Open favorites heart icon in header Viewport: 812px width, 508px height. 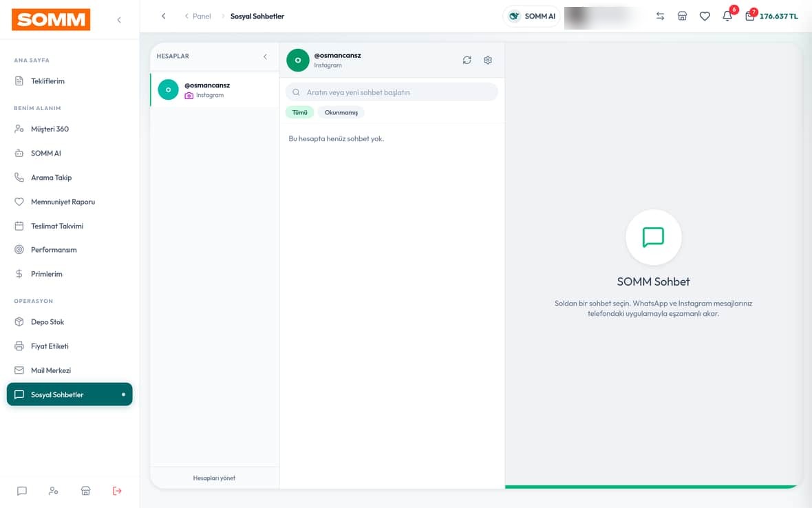pyautogui.click(x=705, y=16)
